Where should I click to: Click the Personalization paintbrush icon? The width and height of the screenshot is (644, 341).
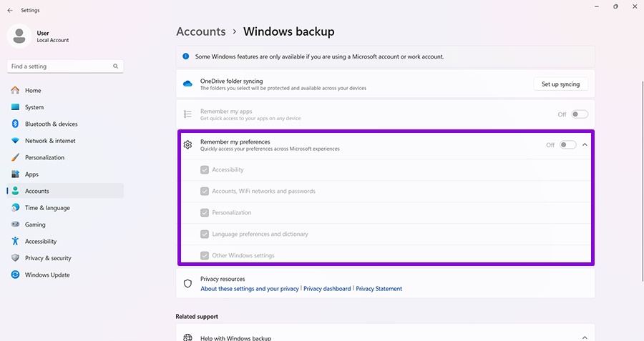15,157
